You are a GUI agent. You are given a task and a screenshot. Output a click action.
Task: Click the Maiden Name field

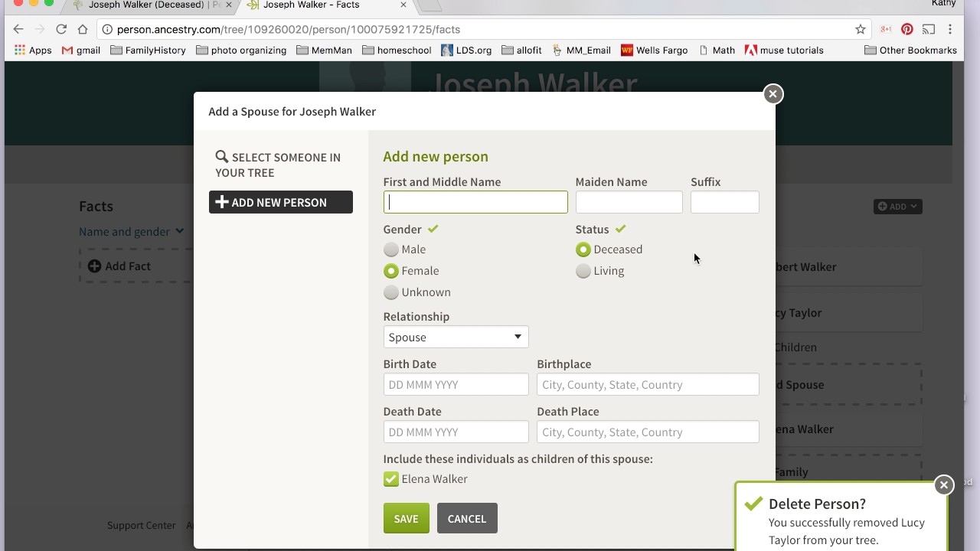629,202
